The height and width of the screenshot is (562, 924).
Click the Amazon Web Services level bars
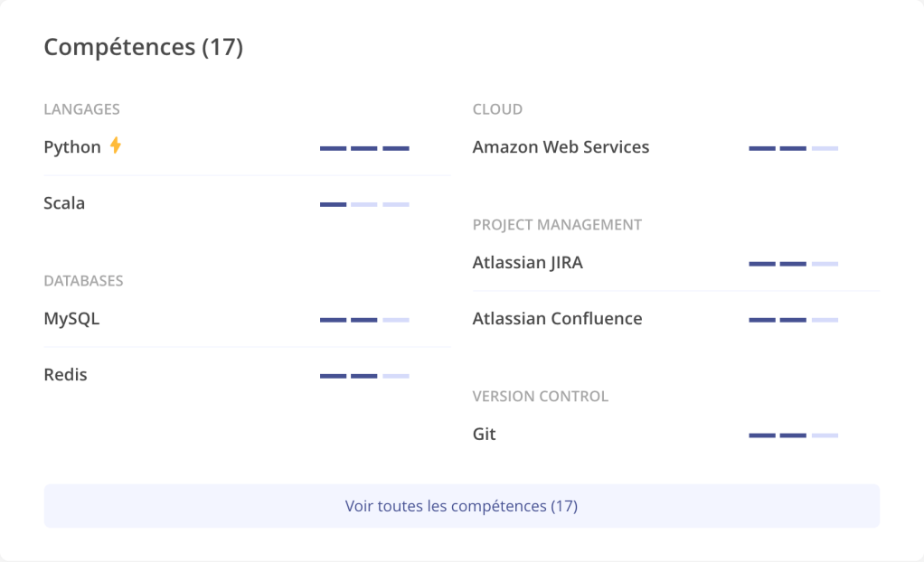click(x=793, y=148)
